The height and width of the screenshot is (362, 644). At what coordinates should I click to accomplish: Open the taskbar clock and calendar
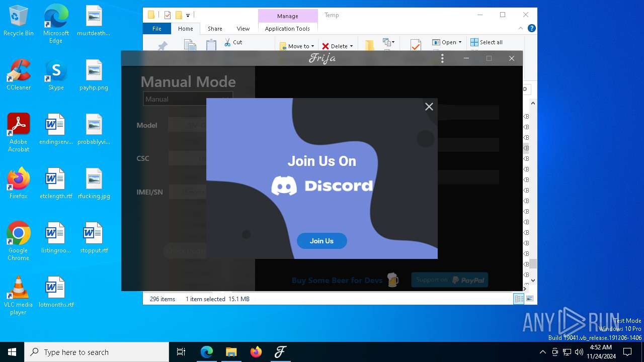coord(601,352)
